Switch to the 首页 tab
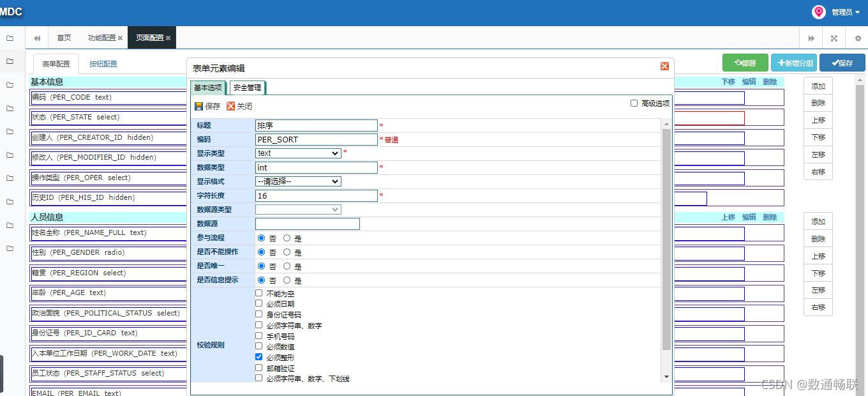The image size is (868, 396). tap(64, 38)
